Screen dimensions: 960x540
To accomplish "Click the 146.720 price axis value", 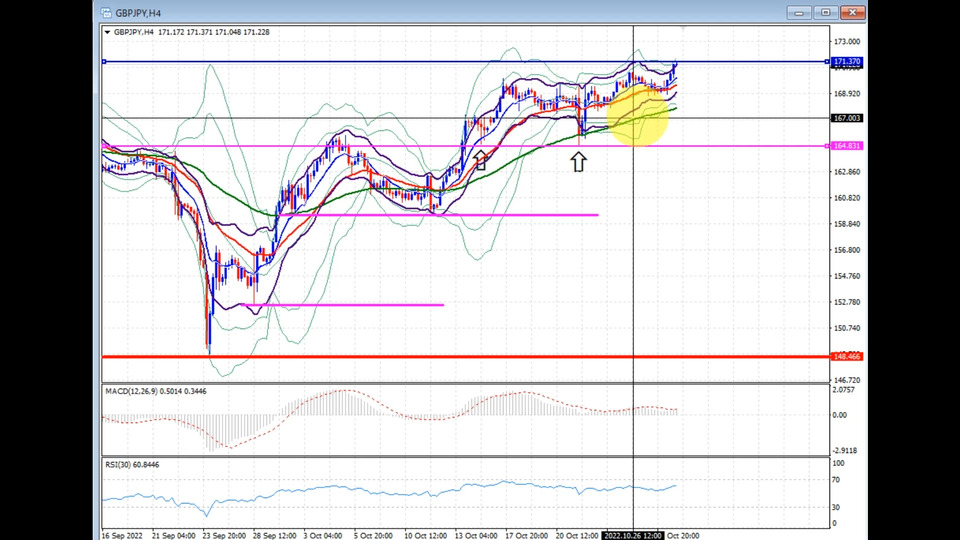I will coord(847,380).
